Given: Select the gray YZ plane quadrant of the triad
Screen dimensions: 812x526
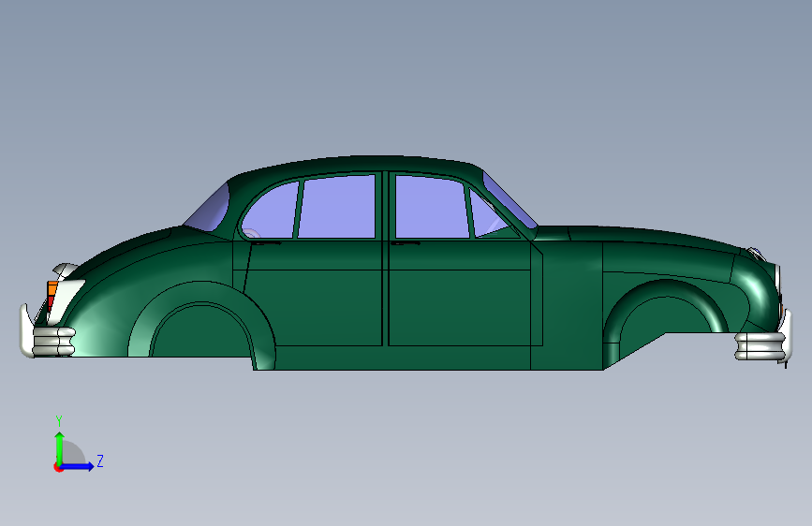Looking at the screenshot, I should (72, 454).
